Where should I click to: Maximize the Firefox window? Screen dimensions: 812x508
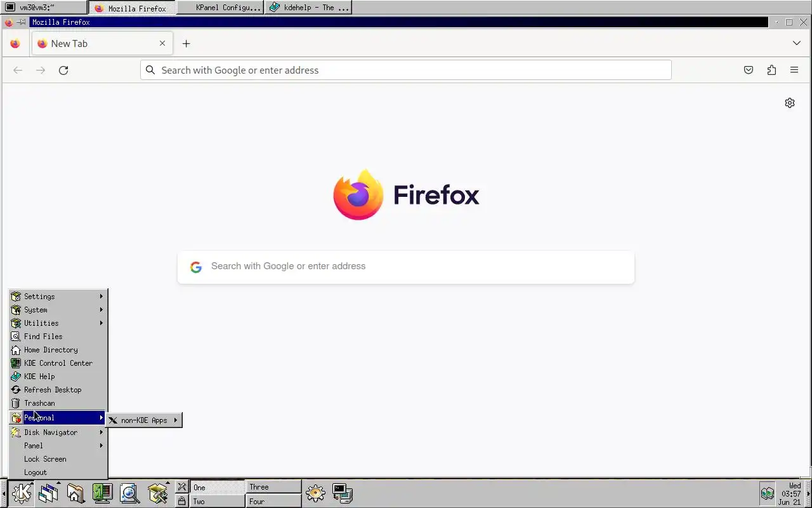click(x=789, y=22)
